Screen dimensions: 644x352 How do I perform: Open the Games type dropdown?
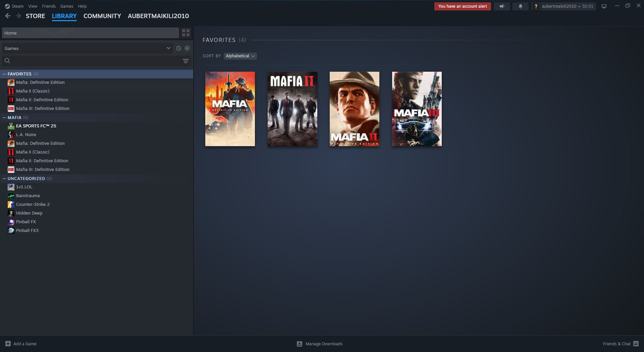click(x=87, y=48)
